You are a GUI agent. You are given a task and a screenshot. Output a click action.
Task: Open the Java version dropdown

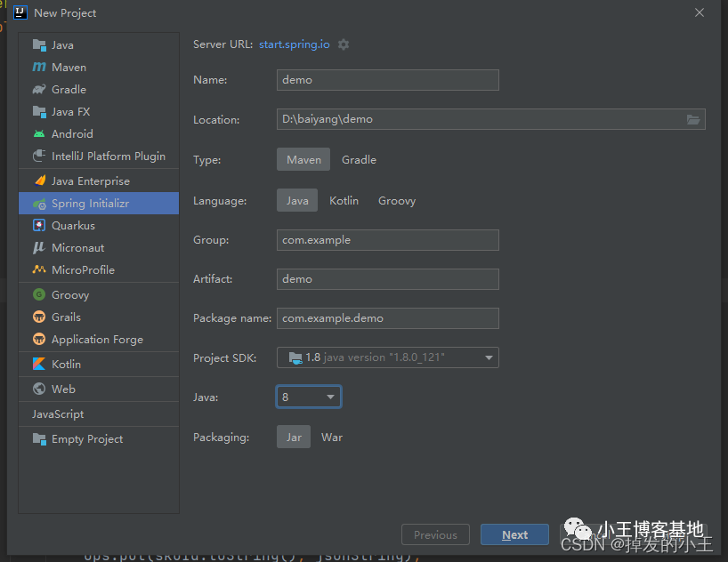[309, 397]
